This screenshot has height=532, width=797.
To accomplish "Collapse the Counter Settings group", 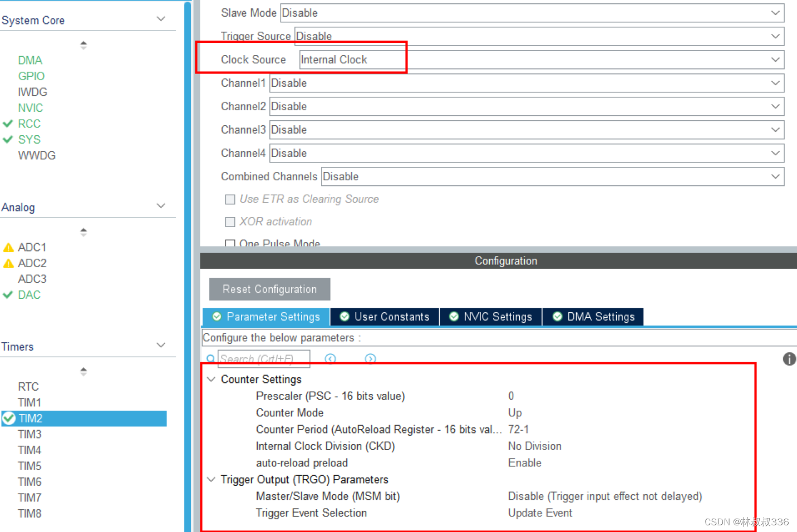I will point(211,380).
